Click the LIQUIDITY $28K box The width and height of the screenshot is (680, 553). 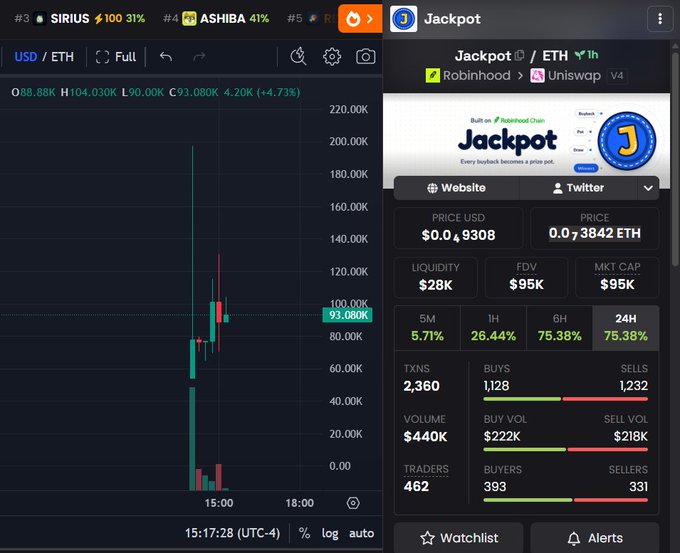click(435, 278)
